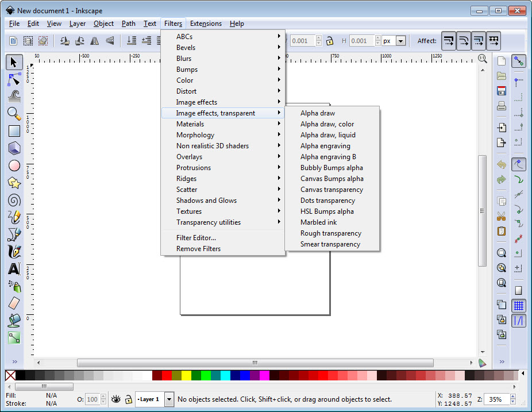Toggle the enable snapping button

coord(519,61)
